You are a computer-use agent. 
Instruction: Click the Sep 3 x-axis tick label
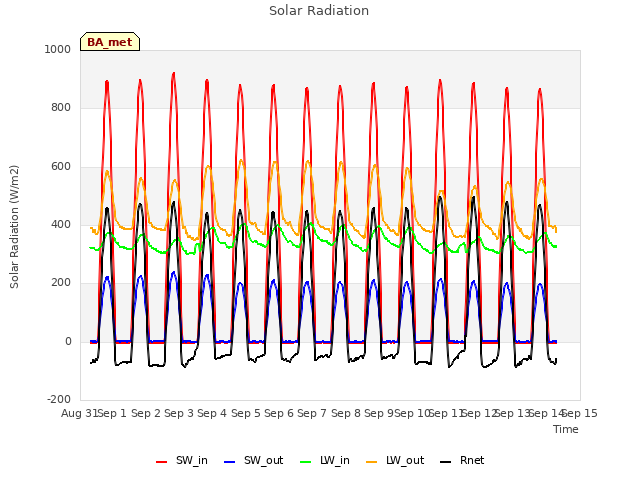pos(179,413)
